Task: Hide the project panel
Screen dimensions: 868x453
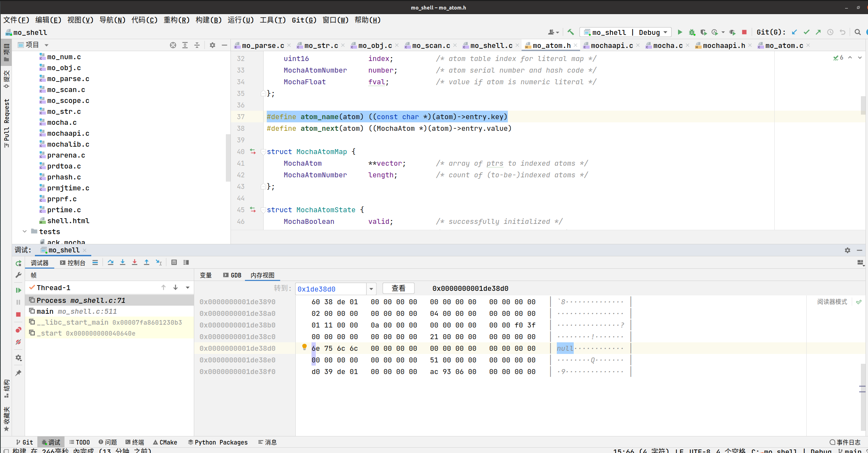Action: tap(224, 45)
